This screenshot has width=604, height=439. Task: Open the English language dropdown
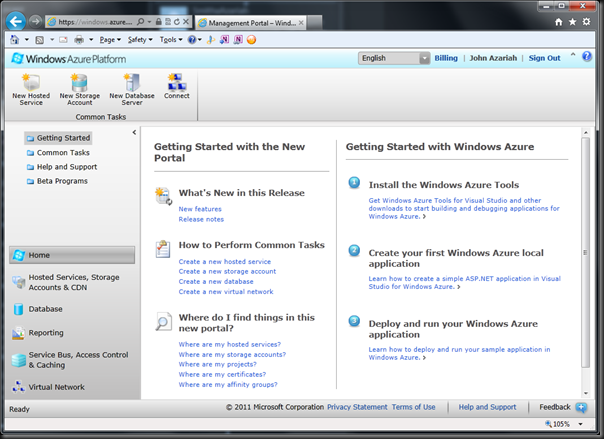click(394, 58)
